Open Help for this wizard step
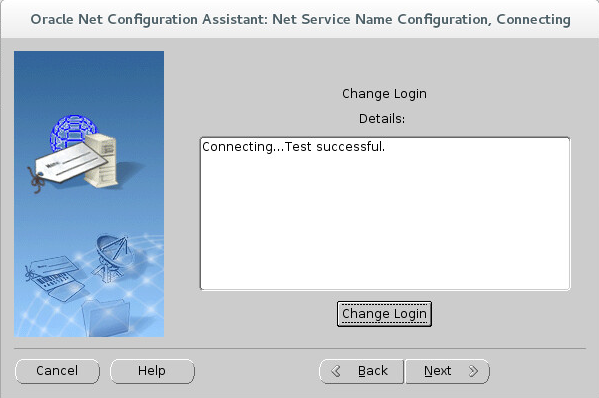599x398 pixels. [152, 371]
